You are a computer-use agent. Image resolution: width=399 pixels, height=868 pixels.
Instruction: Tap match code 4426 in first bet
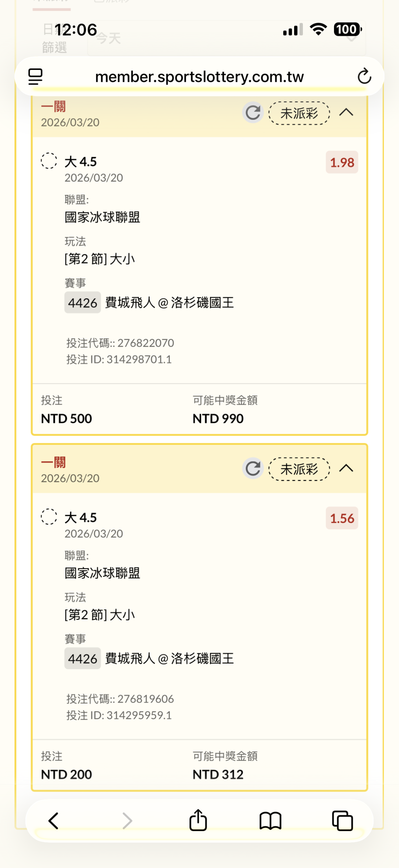82,303
